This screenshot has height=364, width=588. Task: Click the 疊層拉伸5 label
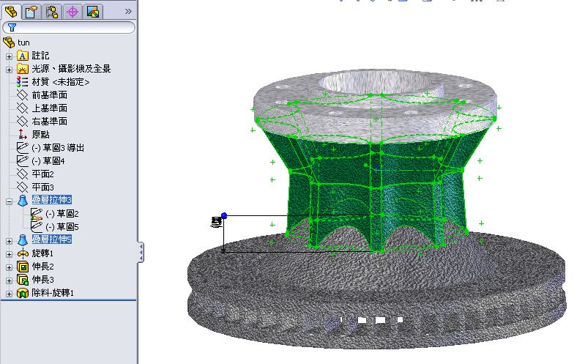click(52, 239)
